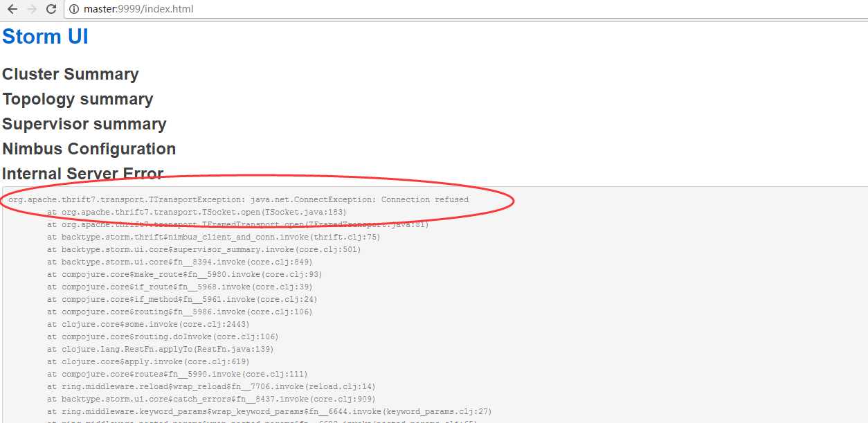
Task: Select the Internal Server Error heading
Action: [83, 174]
